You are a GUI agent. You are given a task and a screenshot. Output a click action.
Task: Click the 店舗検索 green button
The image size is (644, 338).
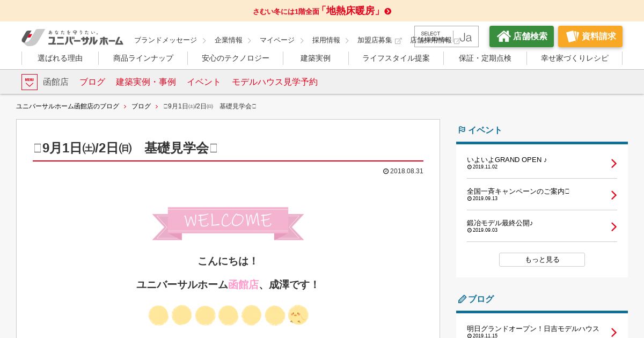[522, 36]
